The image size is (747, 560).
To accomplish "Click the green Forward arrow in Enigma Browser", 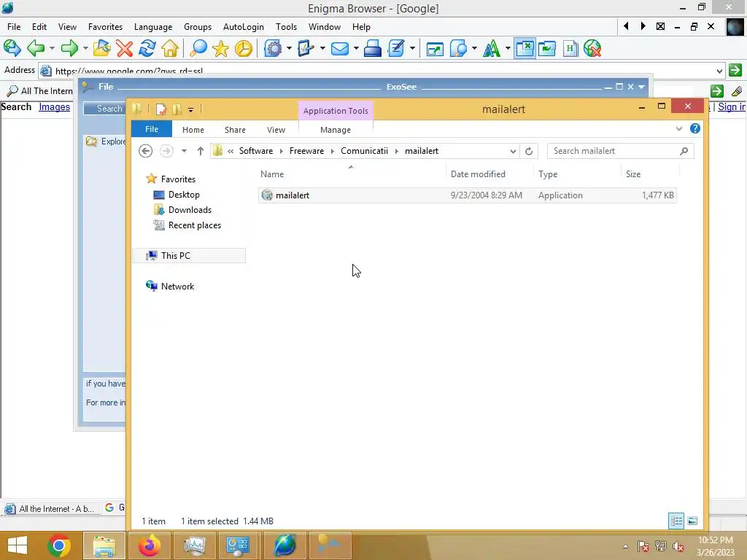I will pyautogui.click(x=69, y=48).
